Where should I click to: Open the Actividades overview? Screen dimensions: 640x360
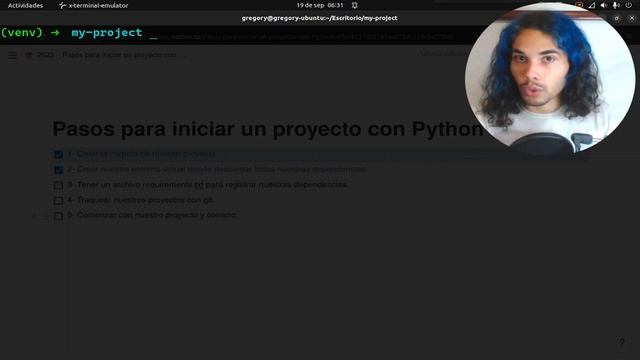tap(25, 5)
